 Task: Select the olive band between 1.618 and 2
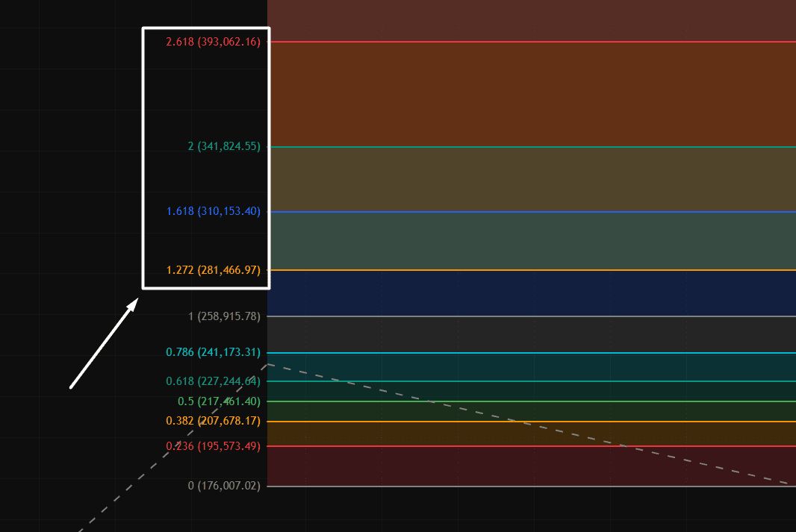(x=530, y=179)
